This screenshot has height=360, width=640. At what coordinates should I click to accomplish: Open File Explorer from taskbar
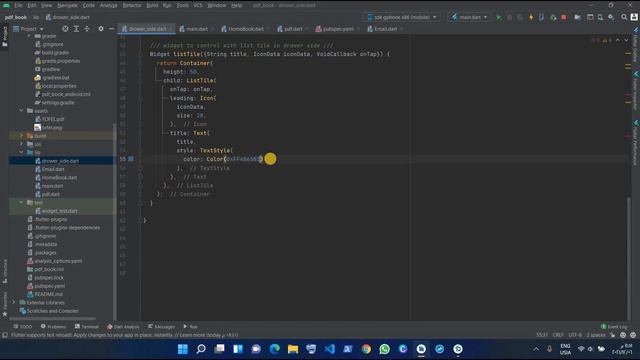(293, 349)
